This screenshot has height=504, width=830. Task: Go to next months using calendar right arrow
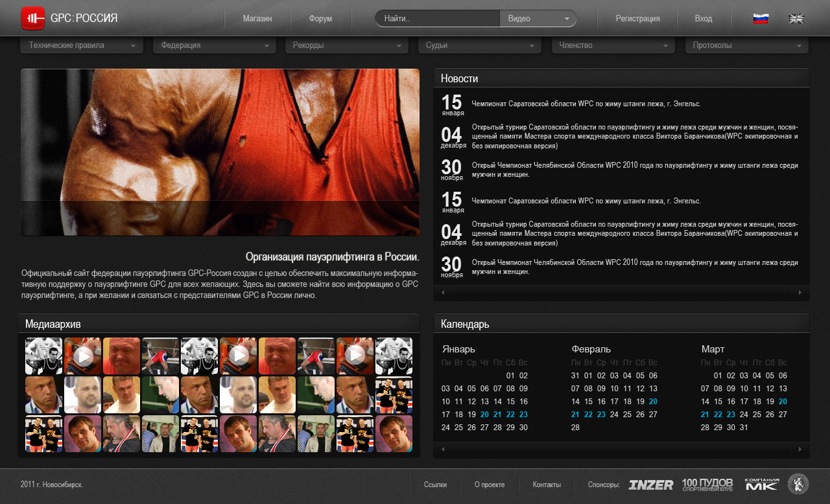coord(800,449)
